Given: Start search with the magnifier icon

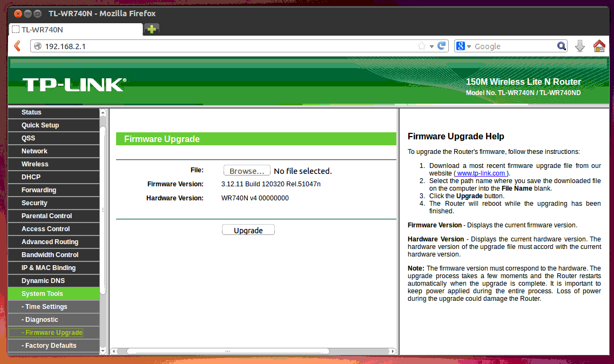Looking at the screenshot, I should pyautogui.click(x=561, y=46).
